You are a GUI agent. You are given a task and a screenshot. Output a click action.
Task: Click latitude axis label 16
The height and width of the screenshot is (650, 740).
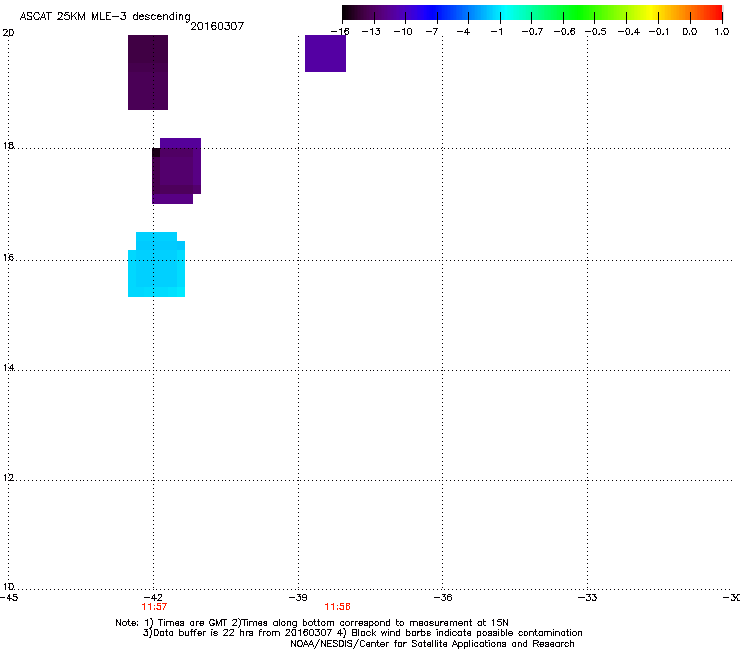[x=8, y=257]
